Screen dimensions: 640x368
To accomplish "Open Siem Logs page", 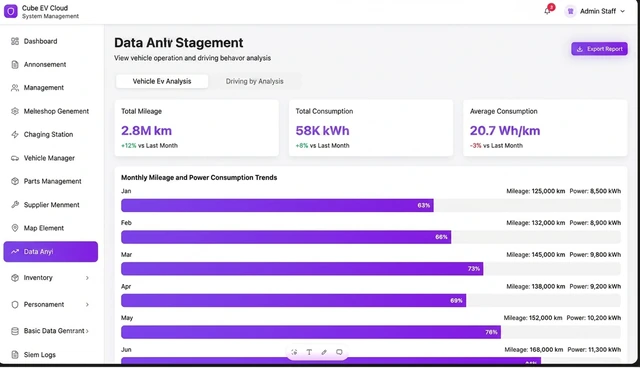I will tap(51, 355).
